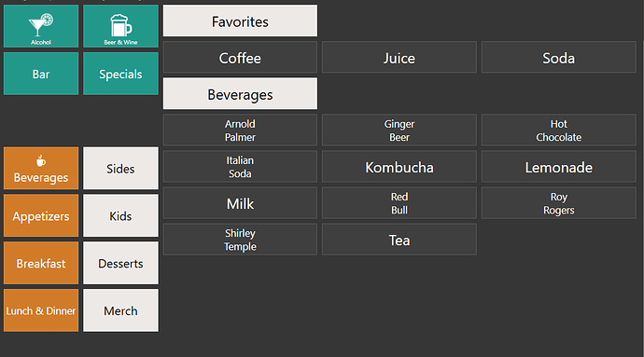Viewport: 644px width, 357px height.
Task: Select Ginger Beer from beverages
Action: (399, 130)
